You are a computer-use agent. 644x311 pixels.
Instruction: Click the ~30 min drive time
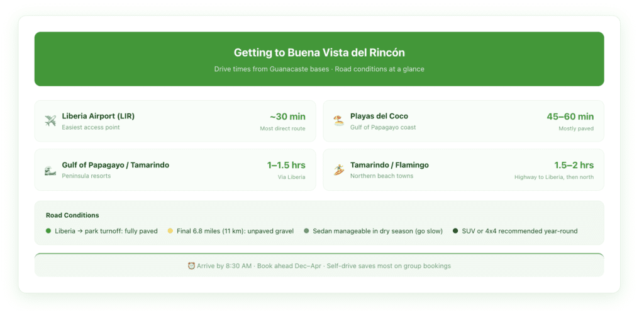click(x=287, y=116)
